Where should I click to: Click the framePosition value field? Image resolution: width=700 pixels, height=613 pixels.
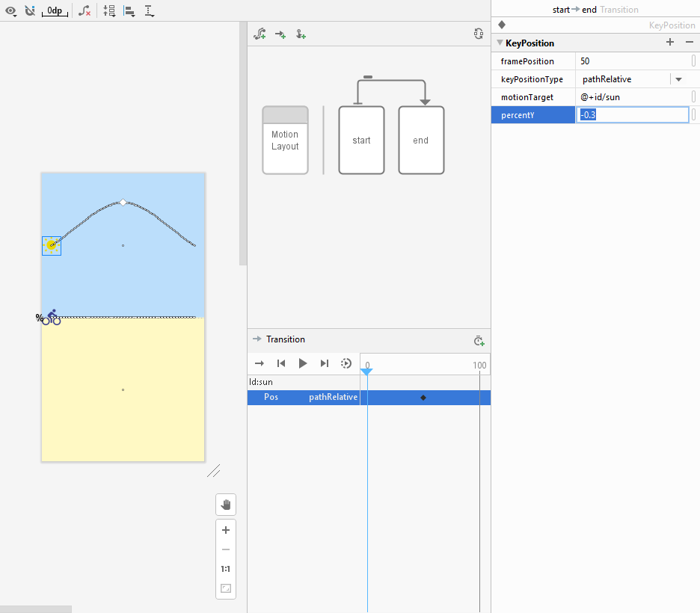click(632, 61)
